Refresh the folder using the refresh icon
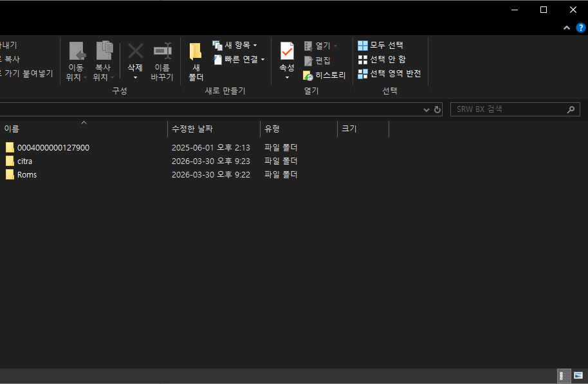Image resolution: width=588 pixels, height=384 pixels. (x=437, y=110)
